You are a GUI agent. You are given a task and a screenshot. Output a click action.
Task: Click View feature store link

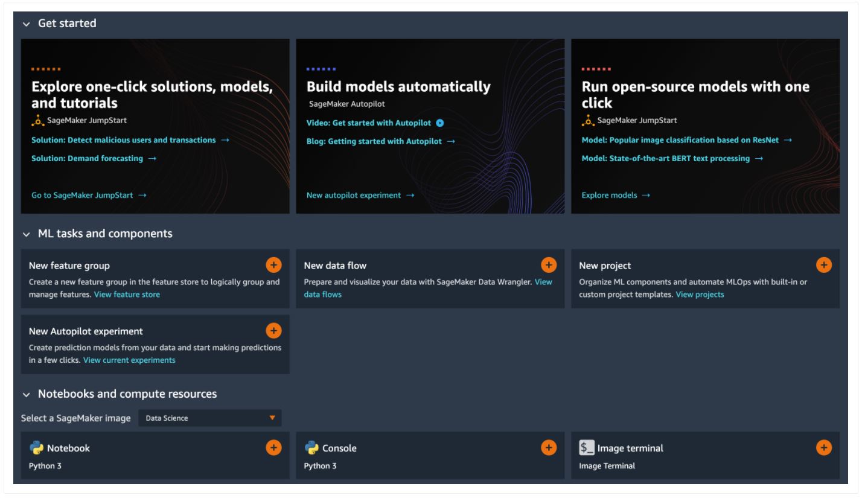(127, 295)
